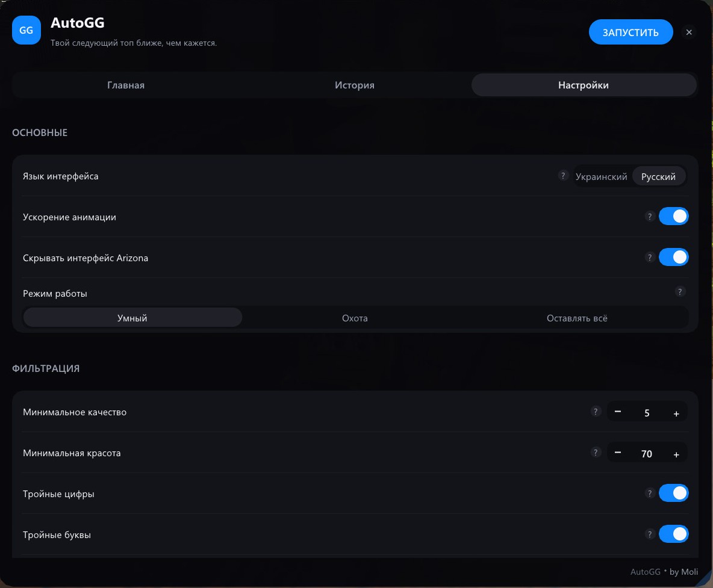Screen dimensions: 713x588
Task: Decrease Минимальная красота with minus button
Action: (617, 453)
